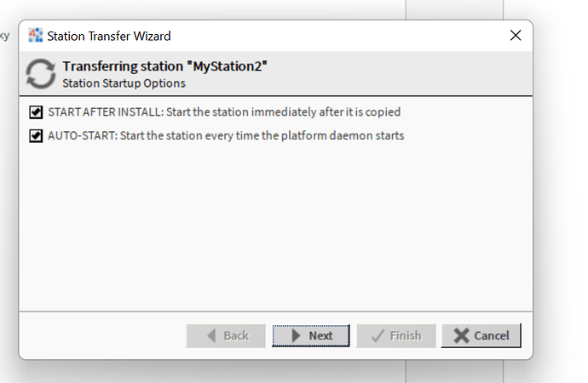Click the checkmark icon on Finish button
Image resolution: width=588 pixels, height=383 pixels.
[377, 335]
